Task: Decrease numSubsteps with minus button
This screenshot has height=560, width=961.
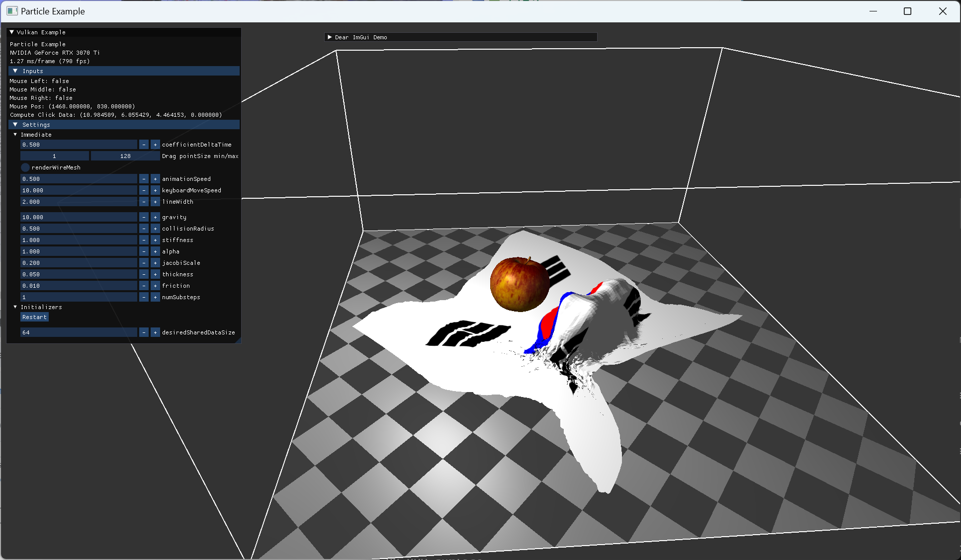Action: coord(144,297)
